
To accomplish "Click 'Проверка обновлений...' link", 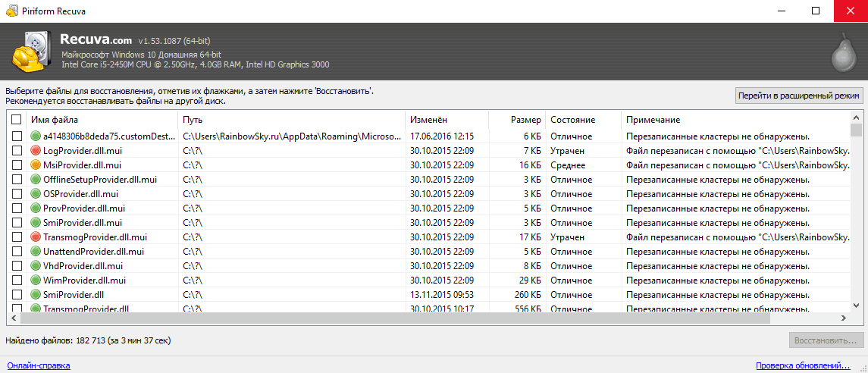I will click(x=803, y=365).
